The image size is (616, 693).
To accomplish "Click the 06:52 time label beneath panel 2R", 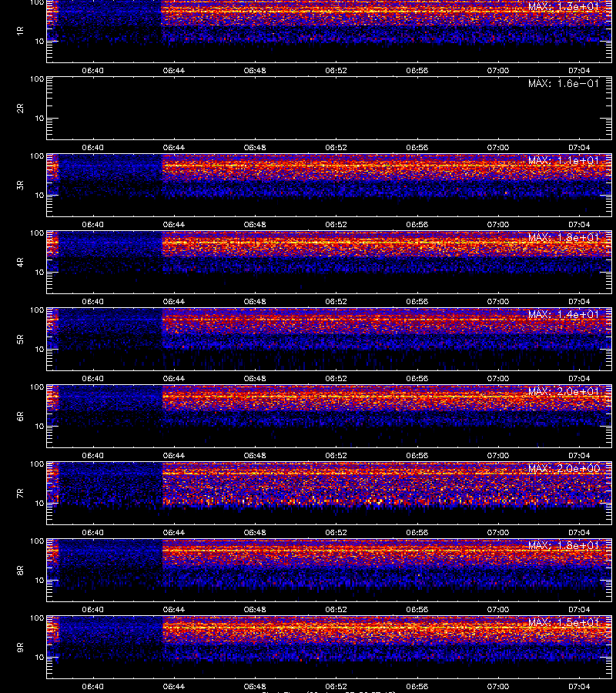I will [336, 148].
